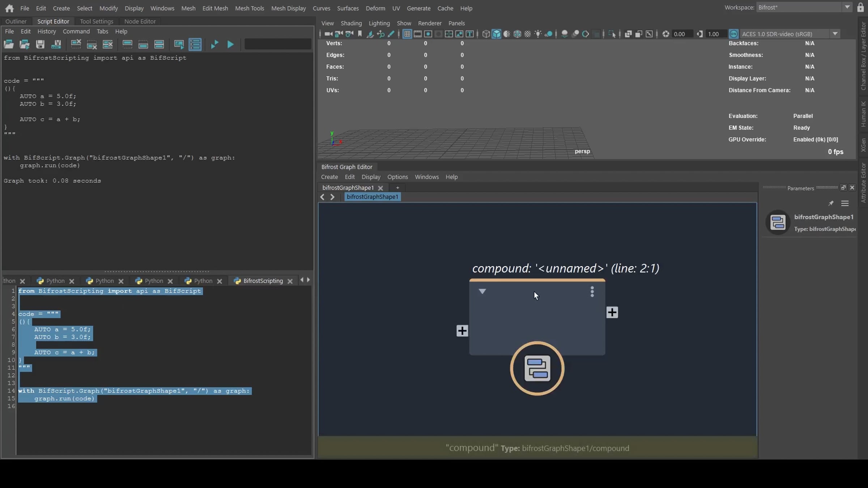
Task: Add input port with left plus button
Action: pyautogui.click(x=462, y=331)
